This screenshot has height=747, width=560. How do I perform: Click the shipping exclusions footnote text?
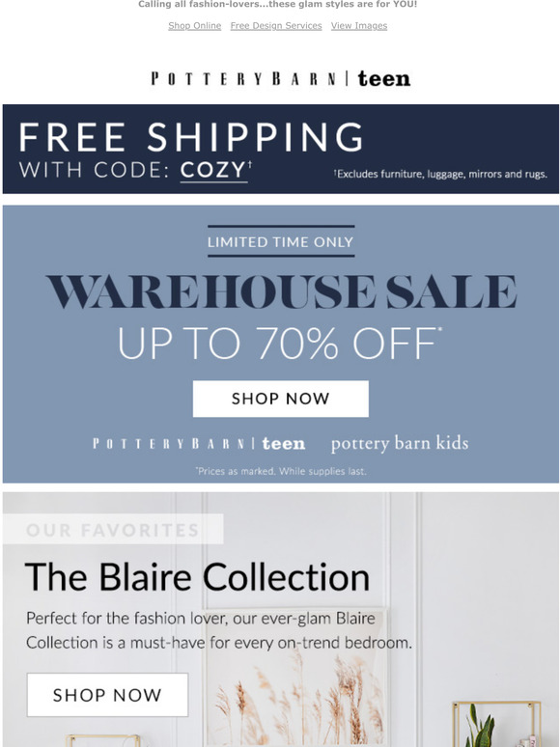coord(440,174)
